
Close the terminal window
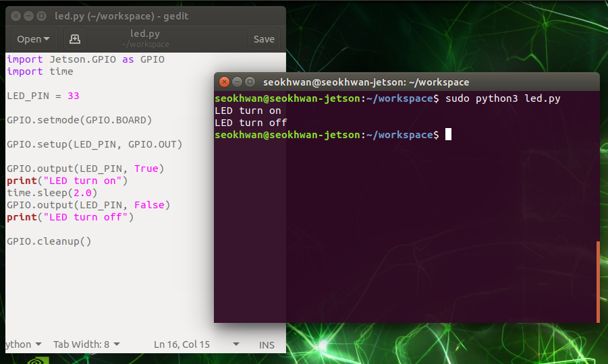(224, 82)
